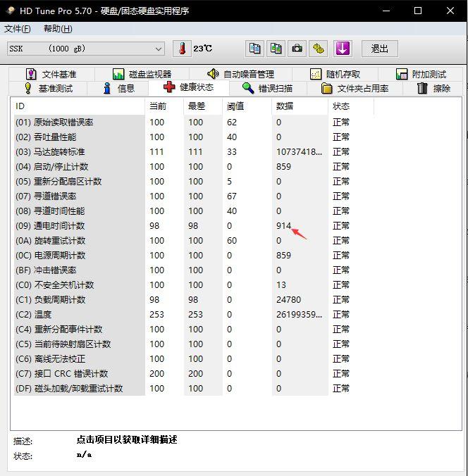Screen dimensions: 468x476
Task: Switch to the 随机存取 tab
Action: [x=335, y=74]
